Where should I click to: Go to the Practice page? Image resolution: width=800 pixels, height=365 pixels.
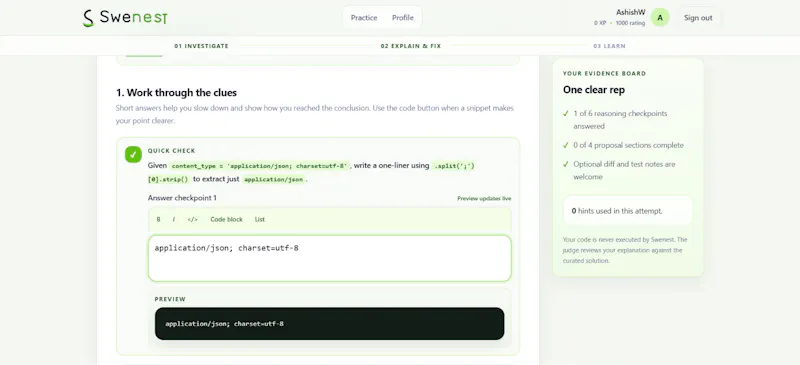pyautogui.click(x=364, y=18)
